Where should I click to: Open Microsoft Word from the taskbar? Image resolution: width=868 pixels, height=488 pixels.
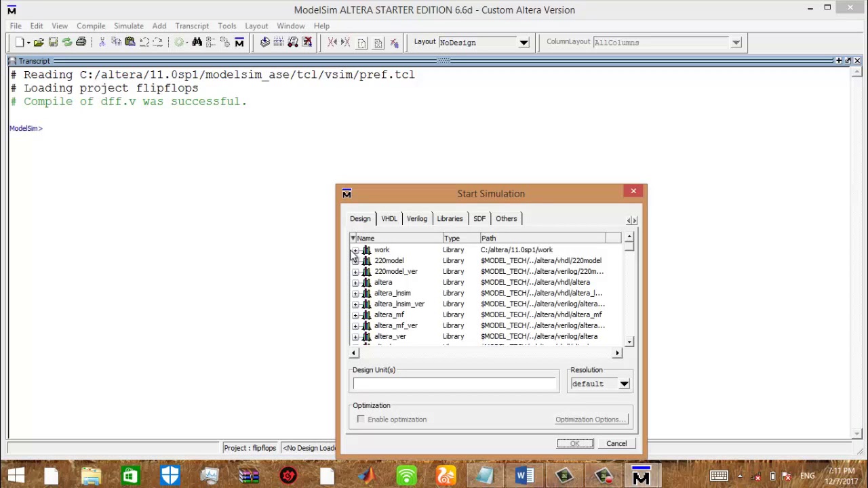524,476
